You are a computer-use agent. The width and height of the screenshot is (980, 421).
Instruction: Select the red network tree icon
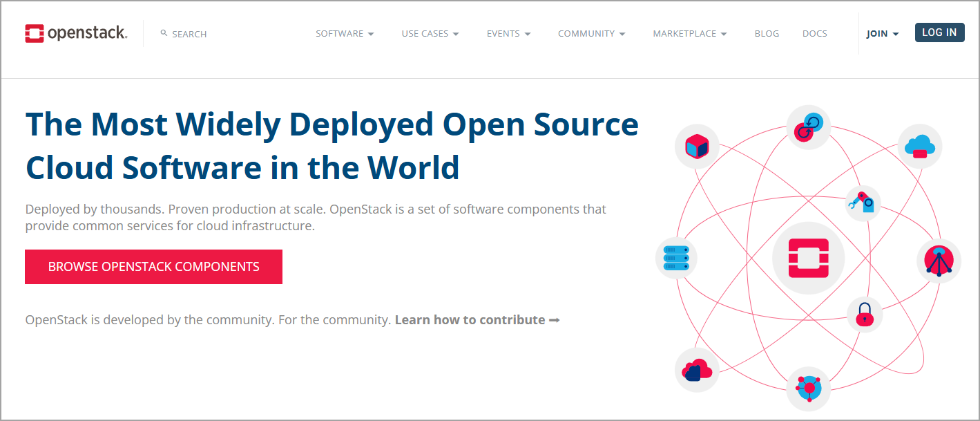coord(939,260)
